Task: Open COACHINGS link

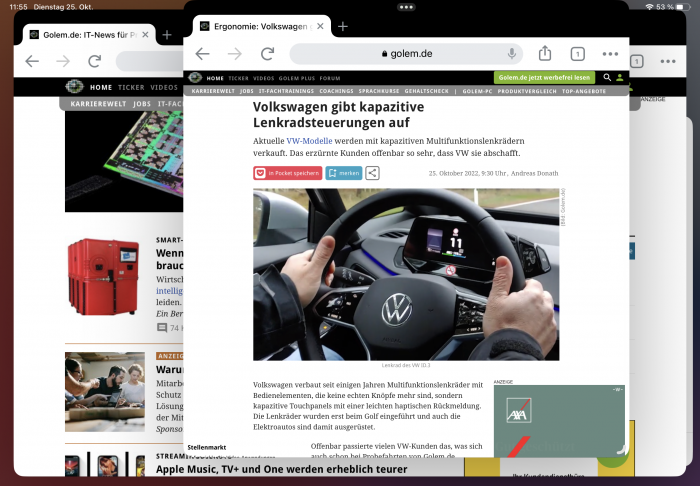Action: 336,91
